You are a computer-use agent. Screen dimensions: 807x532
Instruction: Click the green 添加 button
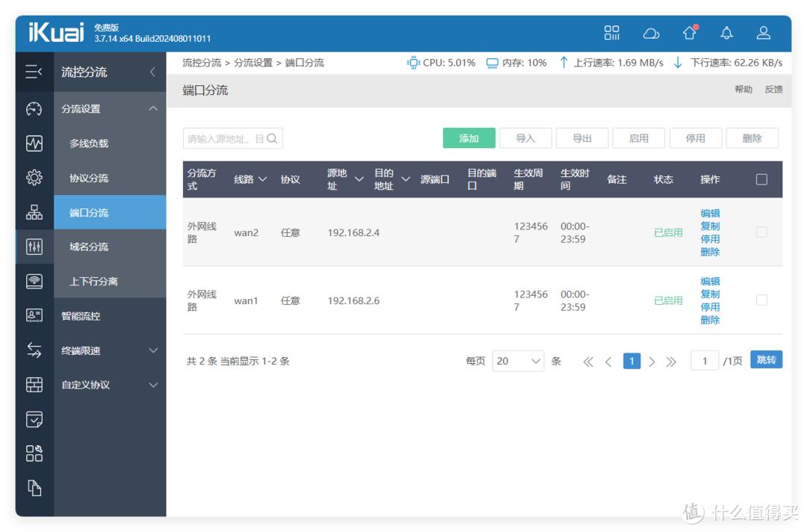point(468,137)
